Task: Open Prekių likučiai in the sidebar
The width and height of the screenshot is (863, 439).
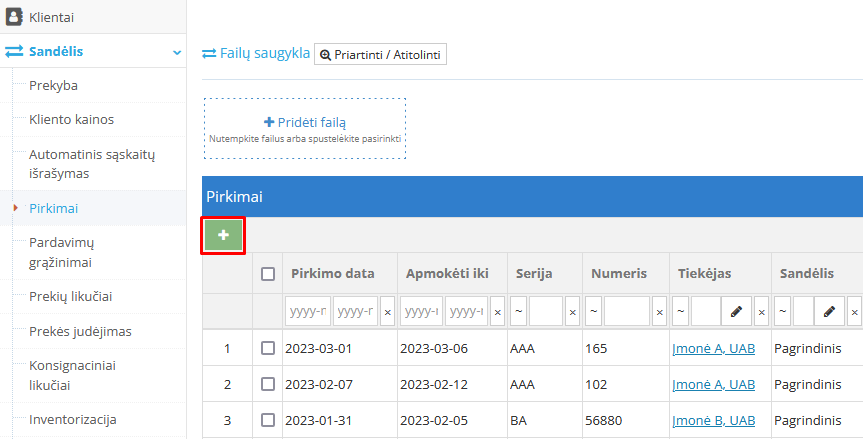Action: tap(70, 295)
